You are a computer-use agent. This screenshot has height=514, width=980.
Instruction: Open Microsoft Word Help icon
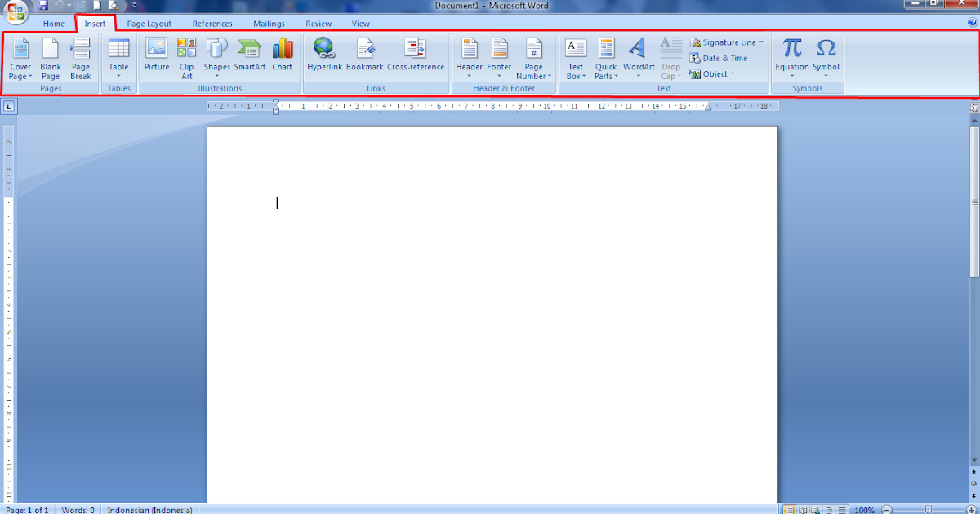972,24
